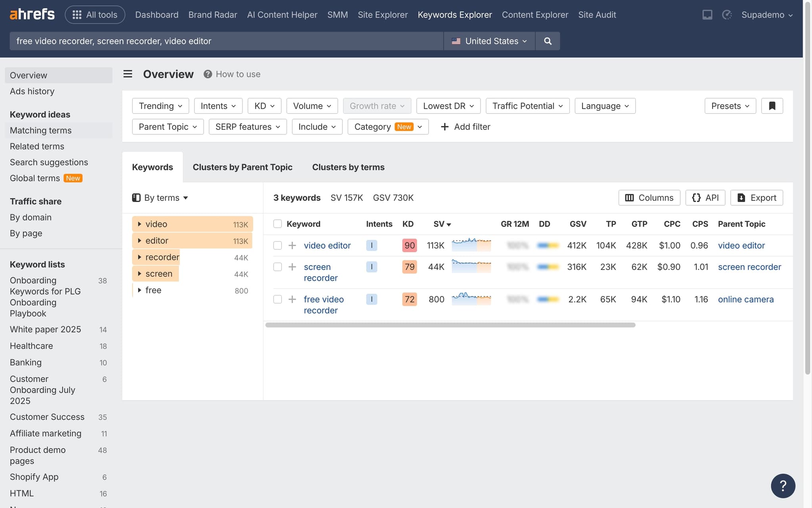Switch to Clusters by Parent Topic tab
The height and width of the screenshot is (508, 812).
click(x=242, y=167)
